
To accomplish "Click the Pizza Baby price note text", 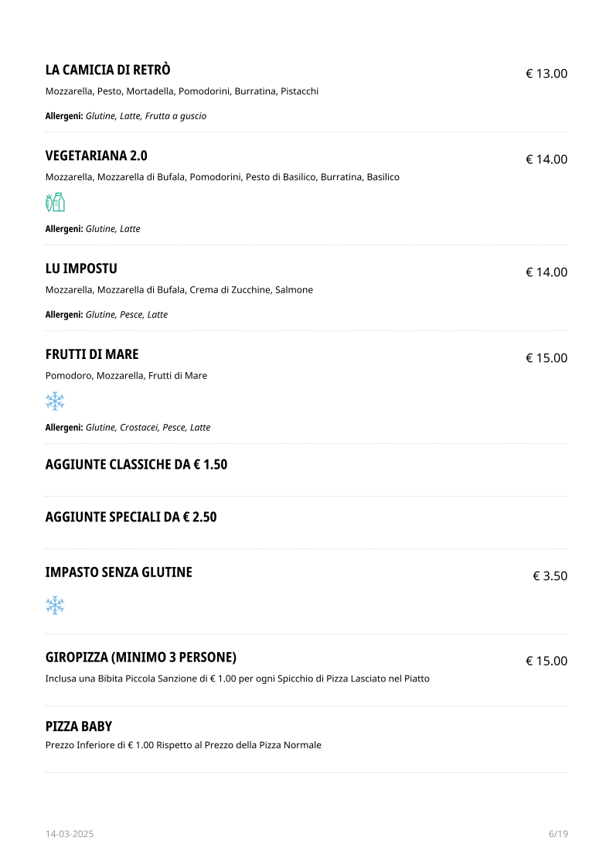I will [x=183, y=746].
